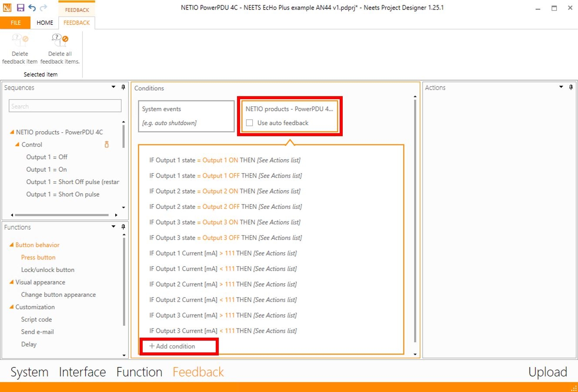This screenshot has width=578, height=392.
Task: Collapse Button behavior group
Action: (x=11, y=245)
